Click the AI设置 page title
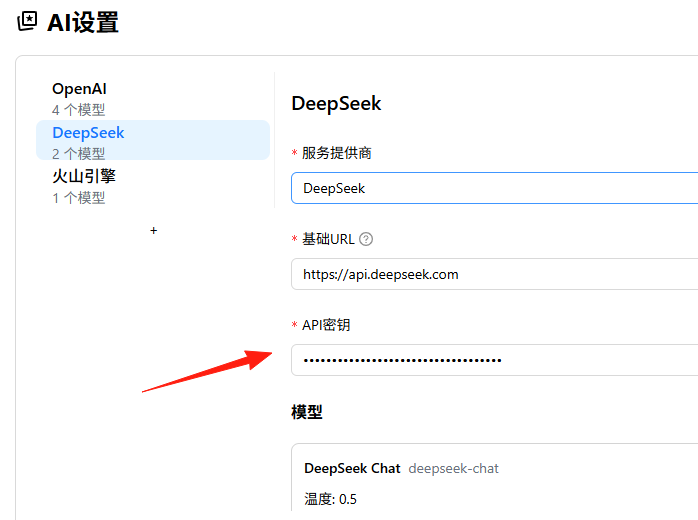The width and height of the screenshot is (698, 520). [x=83, y=22]
